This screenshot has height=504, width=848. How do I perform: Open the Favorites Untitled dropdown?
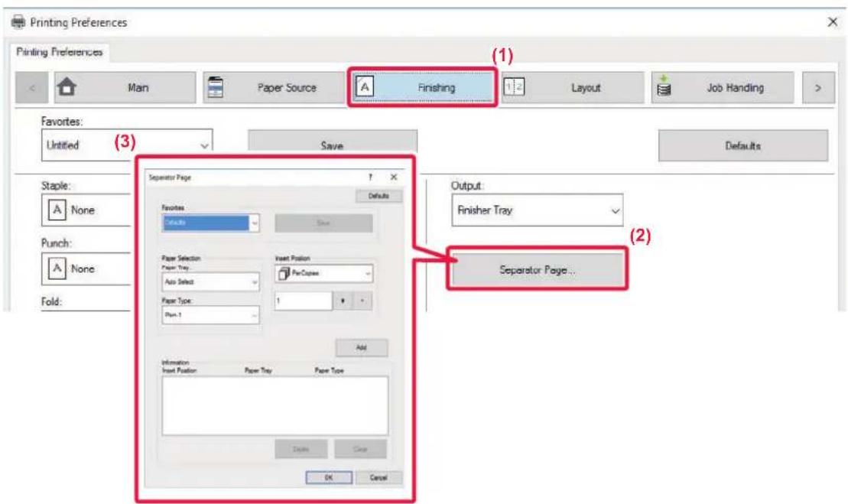point(127,145)
